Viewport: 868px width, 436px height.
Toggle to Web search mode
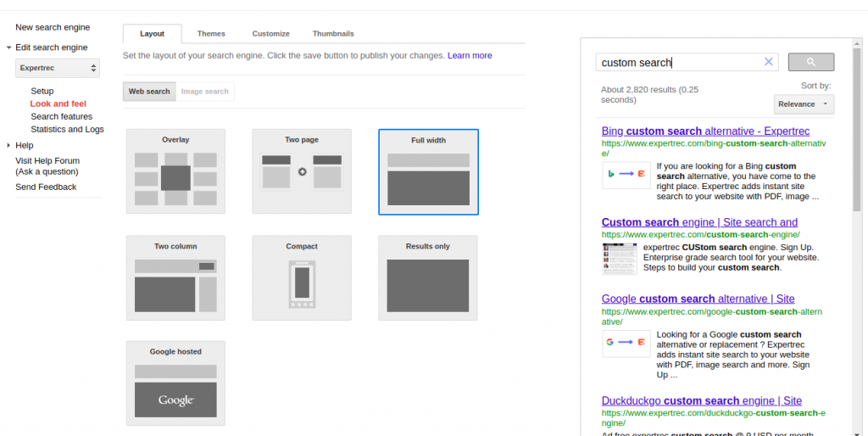[x=149, y=92]
